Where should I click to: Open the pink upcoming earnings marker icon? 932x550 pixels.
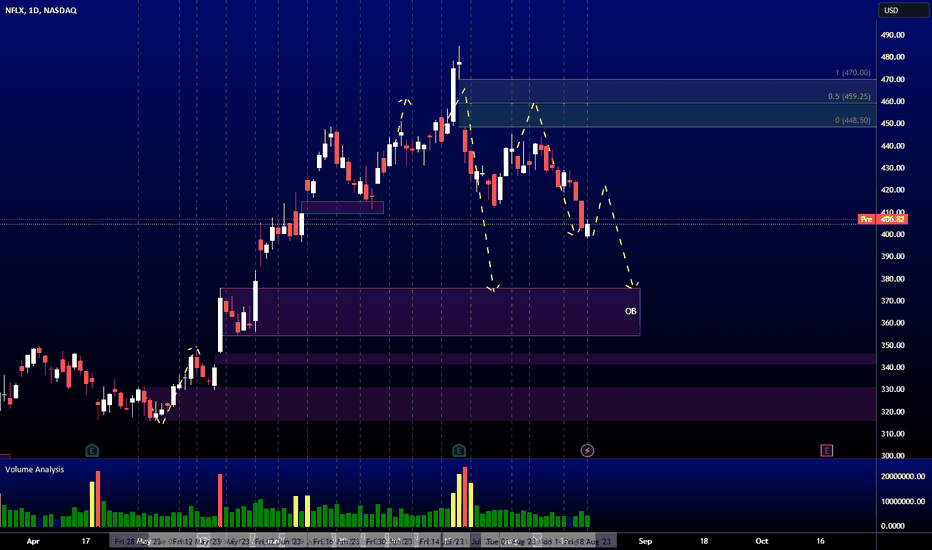[x=826, y=451]
